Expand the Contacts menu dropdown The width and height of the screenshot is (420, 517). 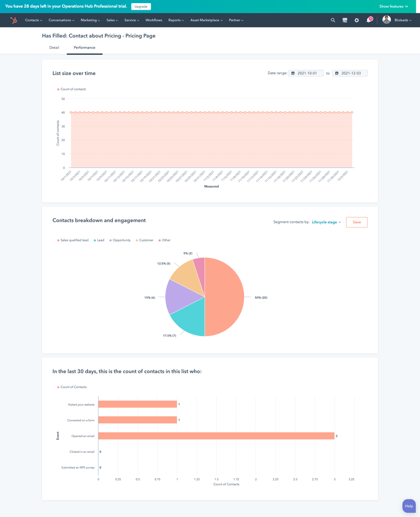click(x=33, y=20)
